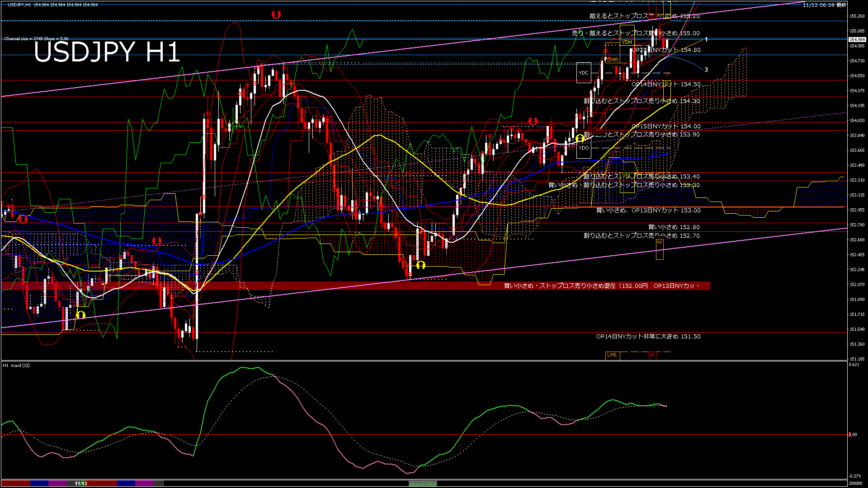Click red marker on the 154.00 line
This screenshot has height=488, width=868.
pyautogui.click(x=533, y=121)
